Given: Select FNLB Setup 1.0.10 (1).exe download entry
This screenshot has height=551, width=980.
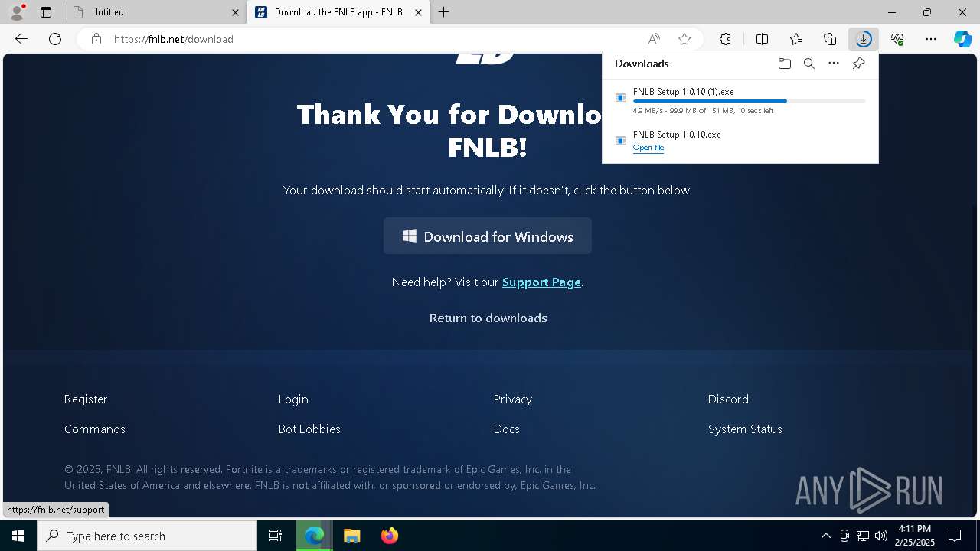Looking at the screenshot, I should click(x=740, y=100).
